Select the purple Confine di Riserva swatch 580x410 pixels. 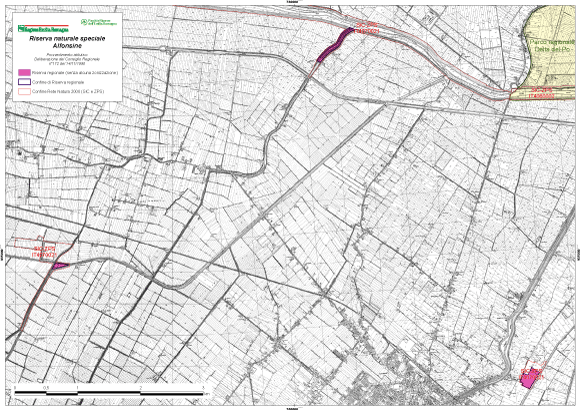(24, 82)
